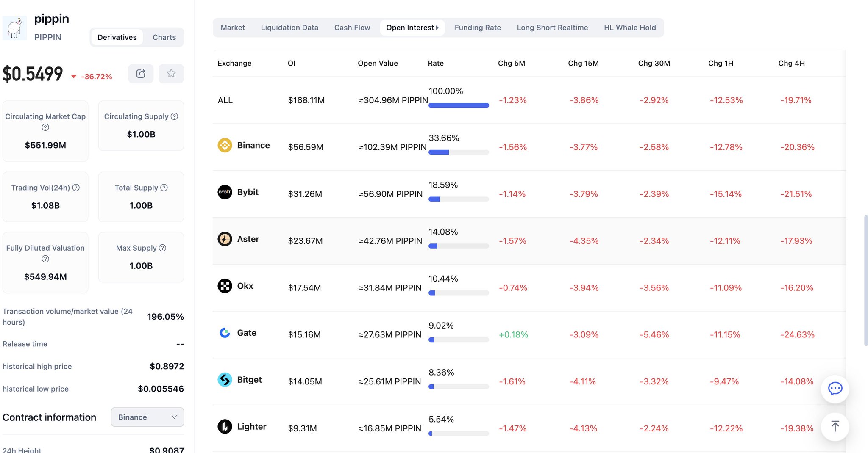Open the Binance contract information dropdown
Image resolution: width=868 pixels, height=453 pixels.
[x=147, y=417]
